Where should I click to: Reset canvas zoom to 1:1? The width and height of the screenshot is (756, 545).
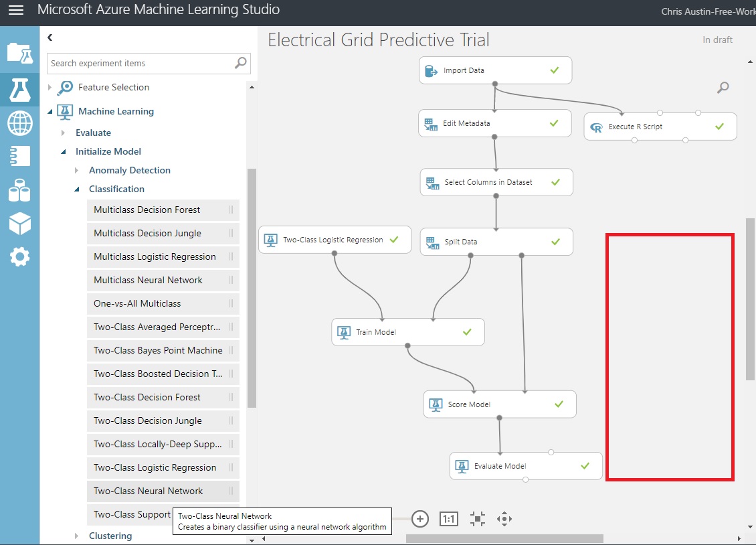pos(449,519)
